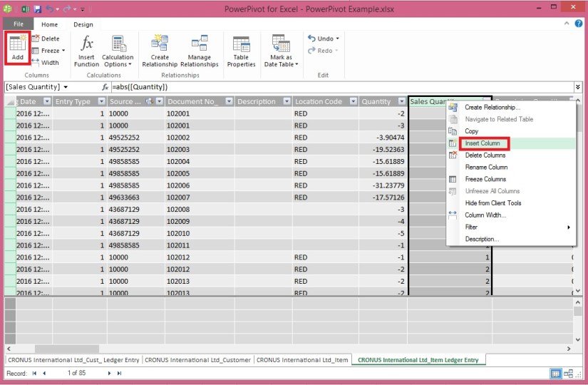Switch to the Home ribbon tab
This screenshot has height=385, width=588.
pos(49,24)
